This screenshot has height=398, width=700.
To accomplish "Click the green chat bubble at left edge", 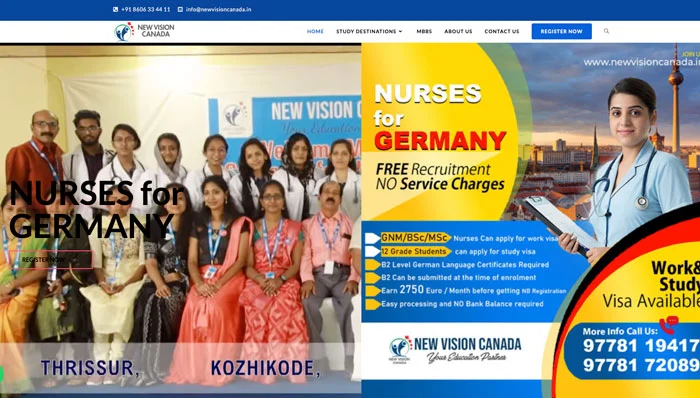I will (x=1, y=374).
